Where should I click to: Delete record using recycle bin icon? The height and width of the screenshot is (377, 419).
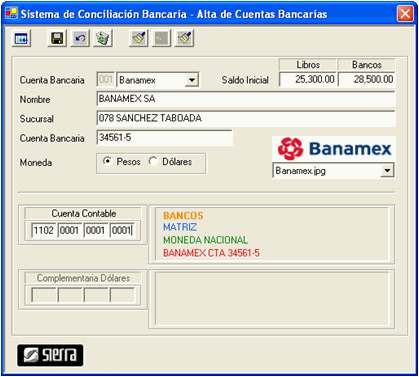coord(103,38)
